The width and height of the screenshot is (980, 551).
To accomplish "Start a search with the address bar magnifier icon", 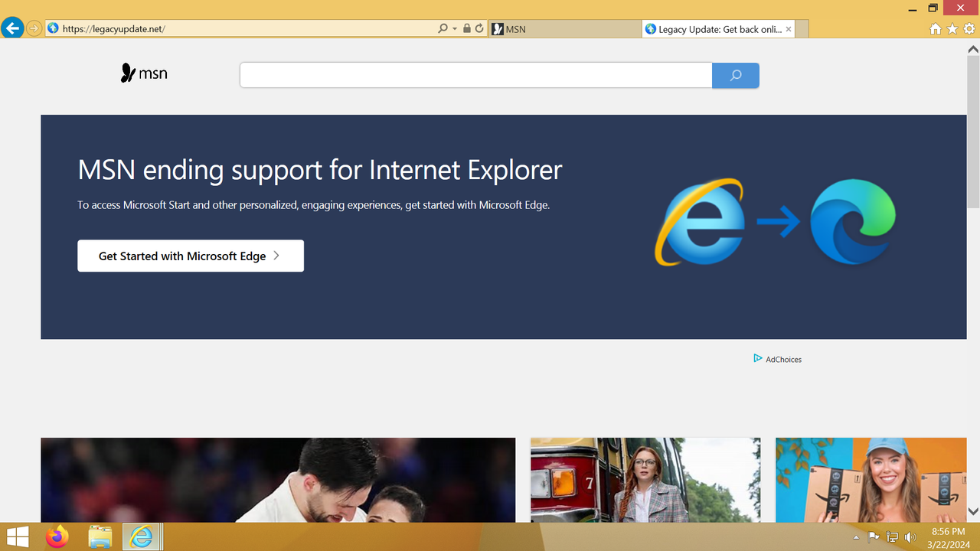I will pyautogui.click(x=443, y=28).
